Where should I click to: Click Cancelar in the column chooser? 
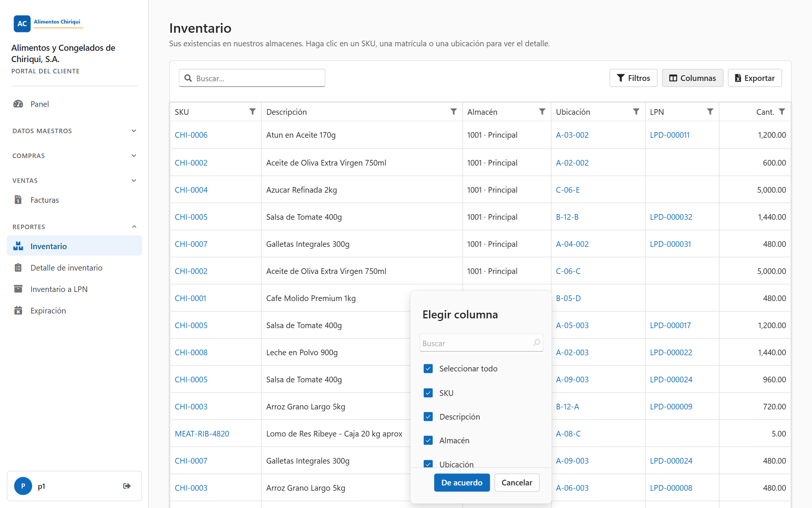point(517,482)
